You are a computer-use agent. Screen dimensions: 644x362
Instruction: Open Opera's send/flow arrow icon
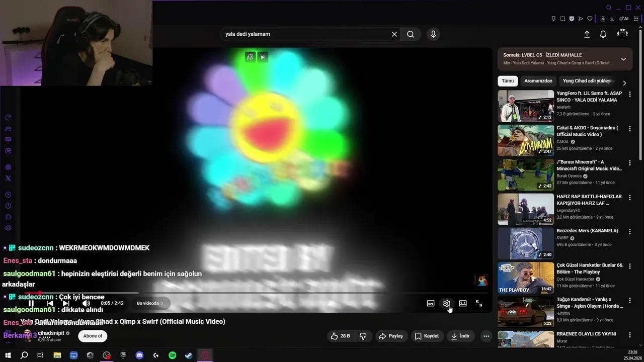tap(581, 19)
